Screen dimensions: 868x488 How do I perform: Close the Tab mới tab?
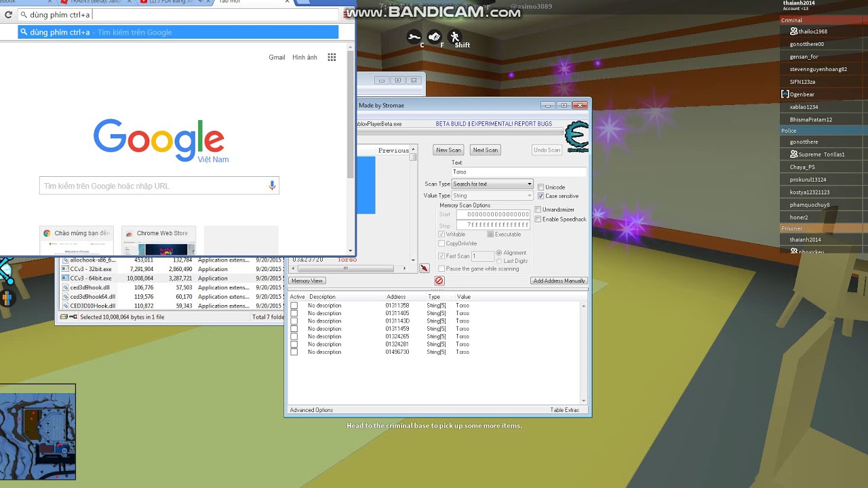click(x=287, y=2)
